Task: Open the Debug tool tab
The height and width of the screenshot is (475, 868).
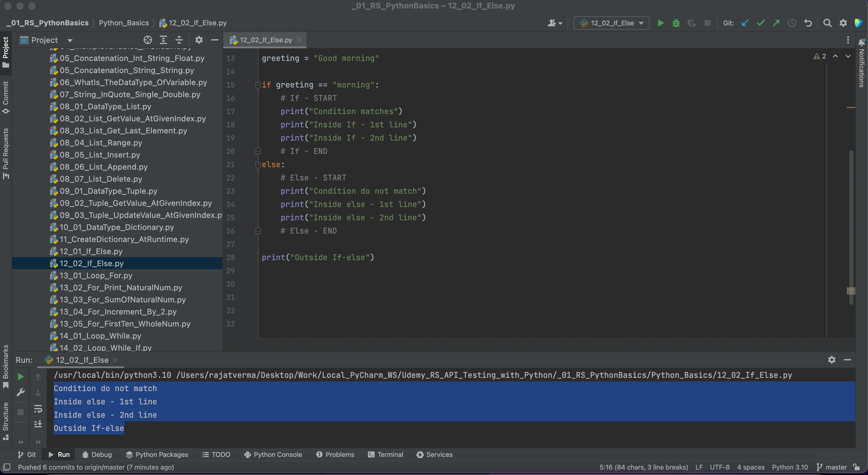Action: tap(97, 454)
